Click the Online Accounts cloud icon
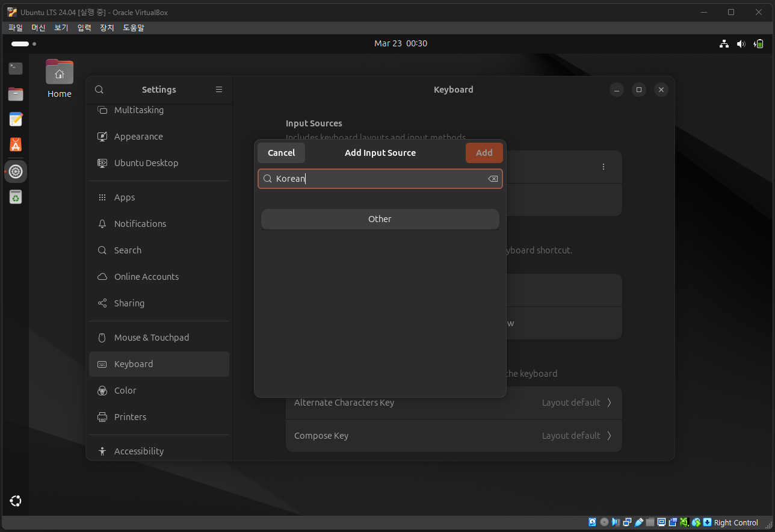The height and width of the screenshot is (532, 775). coord(102,277)
